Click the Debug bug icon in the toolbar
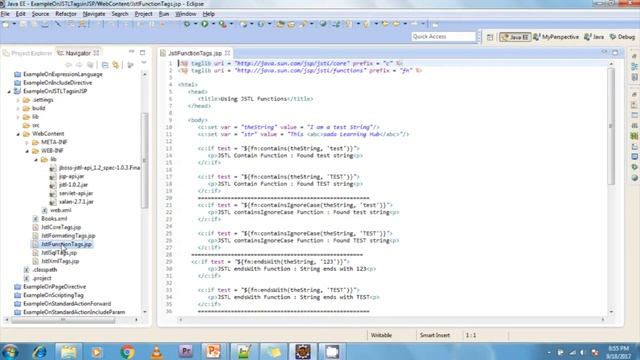 click(x=187, y=24)
